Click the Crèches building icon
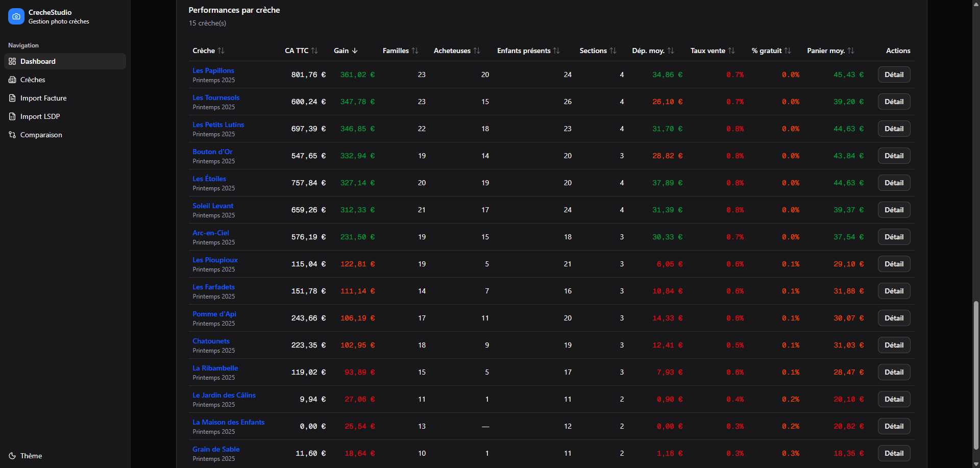This screenshot has height=468, width=980. coord(12,80)
